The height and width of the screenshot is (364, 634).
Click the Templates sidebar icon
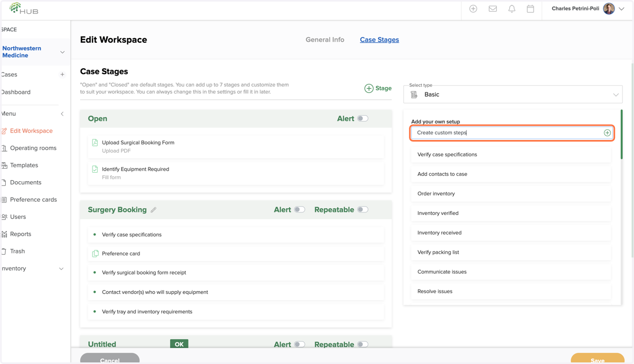coord(4,165)
